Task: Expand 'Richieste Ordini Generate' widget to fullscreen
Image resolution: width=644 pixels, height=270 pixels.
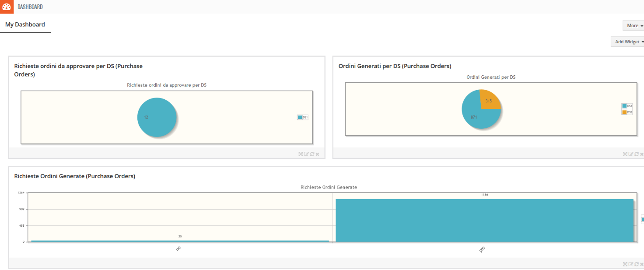Action: 625,264
